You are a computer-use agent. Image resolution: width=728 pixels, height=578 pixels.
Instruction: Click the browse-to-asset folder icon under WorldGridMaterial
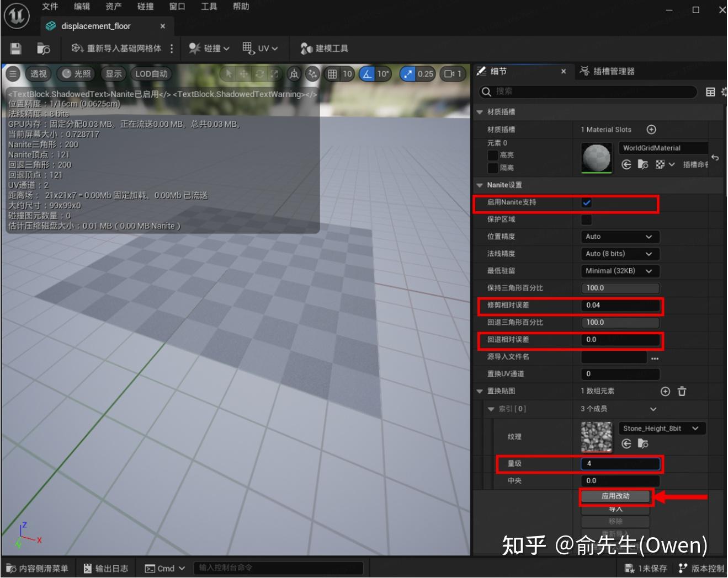coord(642,164)
